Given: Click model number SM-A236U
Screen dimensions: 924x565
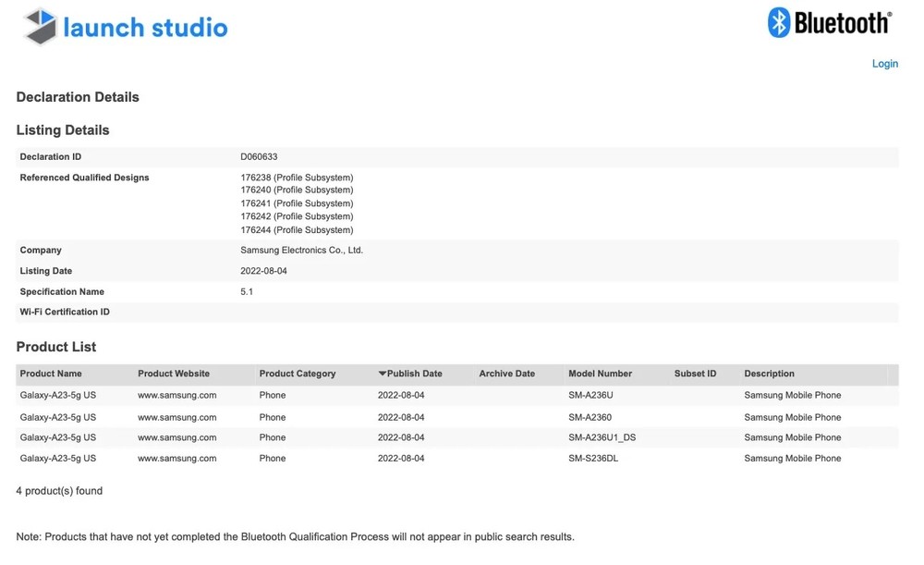Looking at the screenshot, I should [590, 395].
